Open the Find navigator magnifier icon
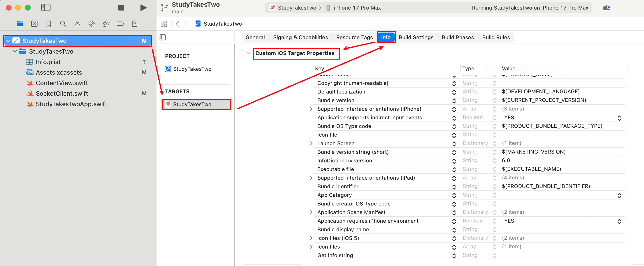This screenshot has height=266, width=644. pos(63,24)
